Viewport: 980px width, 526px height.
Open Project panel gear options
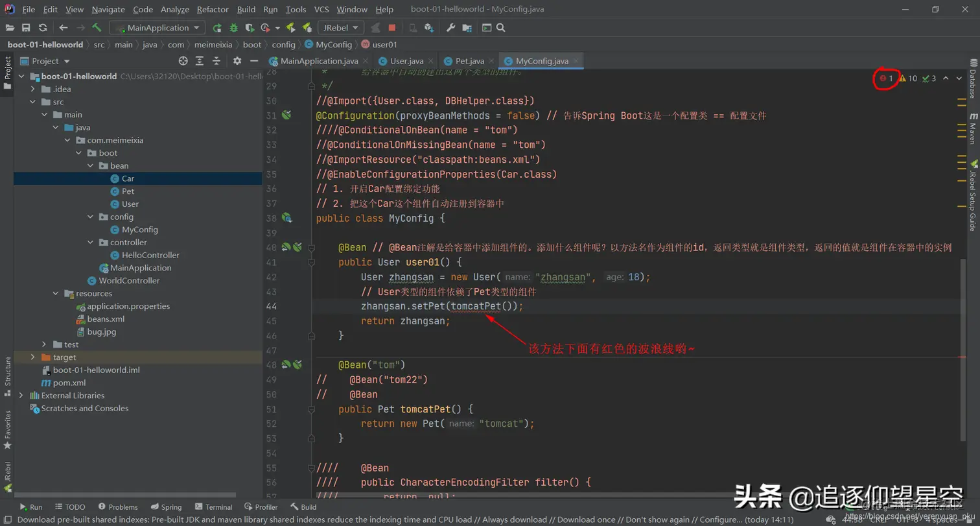[237, 61]
